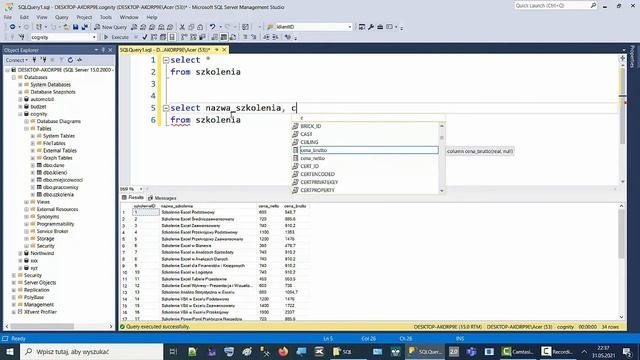
Task: Select the Programmability folder
Action: pyautogui.click(x=56, y=224)
